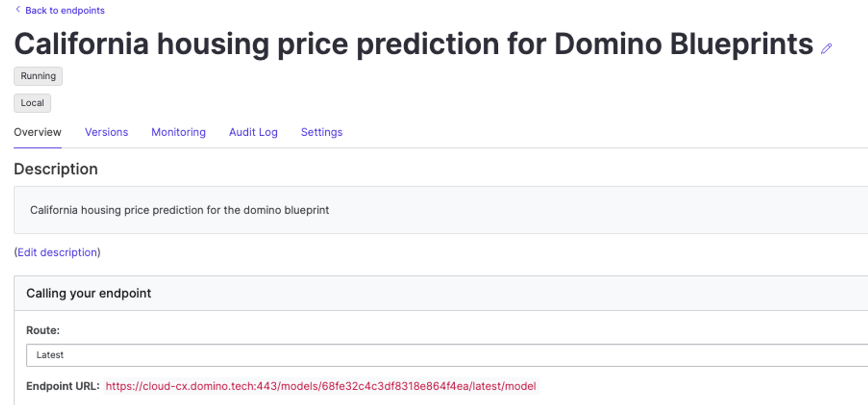
Task: Click the California housing price prediction title
Action: click(412, 43)
